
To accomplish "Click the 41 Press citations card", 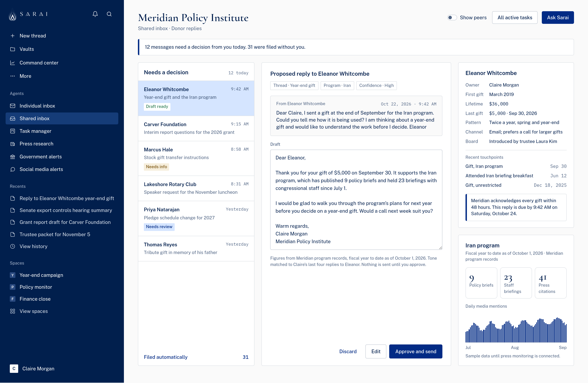I will tap(550, 283).
